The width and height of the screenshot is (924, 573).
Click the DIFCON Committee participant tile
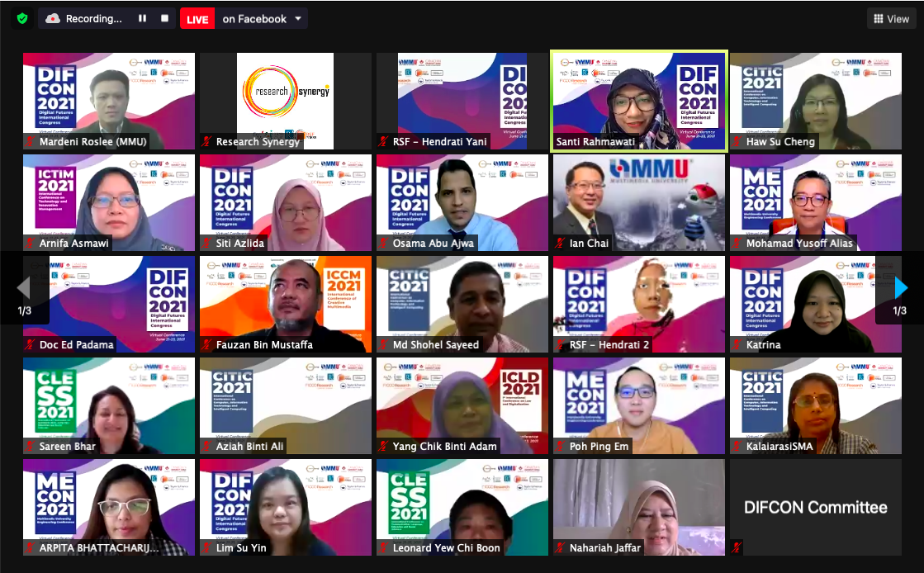(x=815, y=507)
